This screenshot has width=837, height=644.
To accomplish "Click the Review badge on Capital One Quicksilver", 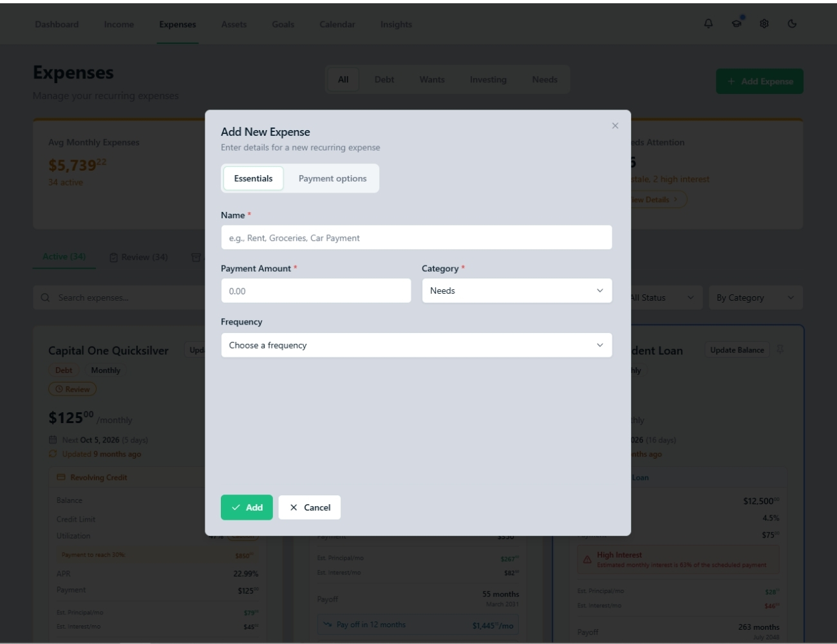I will (73, 389).
